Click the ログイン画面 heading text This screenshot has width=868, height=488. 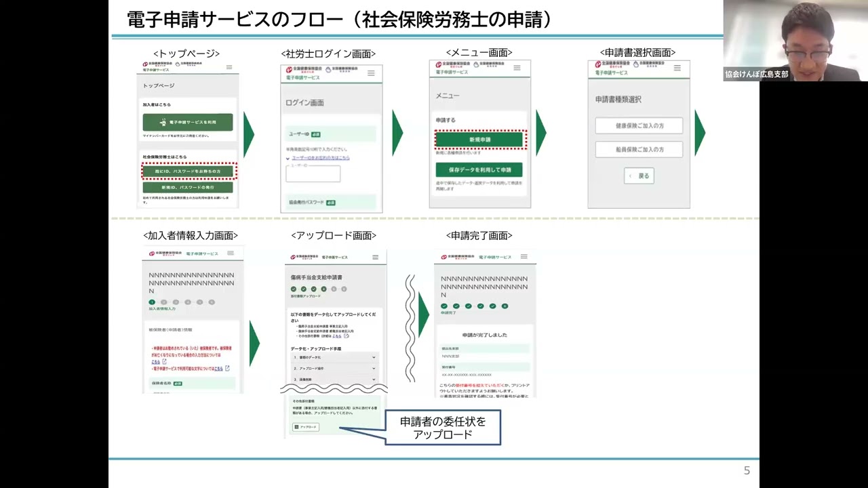(305, 103)
